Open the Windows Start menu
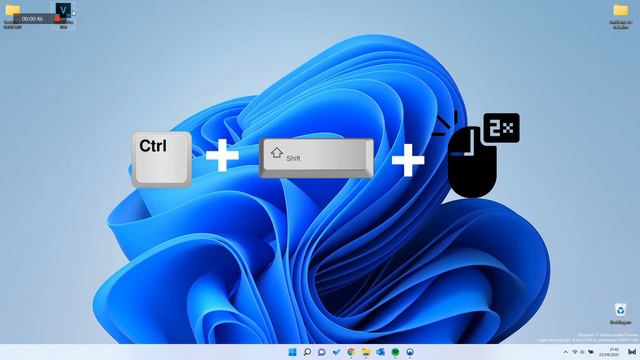The height and width of the screenshot is (360, 640). 292,352
